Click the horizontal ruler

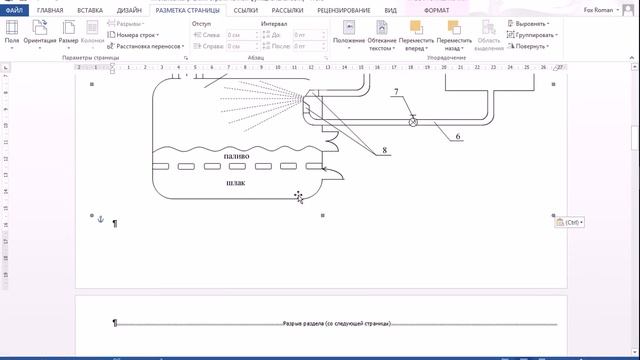tap(320, 67)
